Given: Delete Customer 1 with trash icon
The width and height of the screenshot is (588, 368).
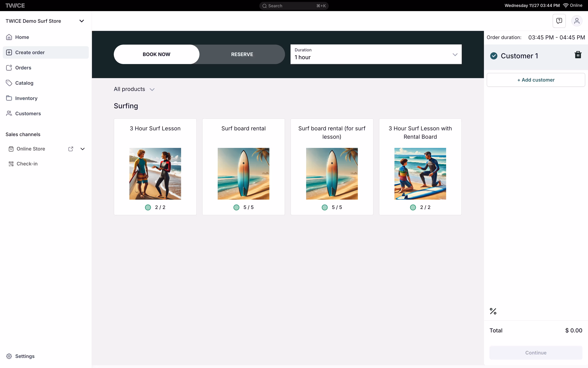Looking at the screenshot, I should point(578,55).
